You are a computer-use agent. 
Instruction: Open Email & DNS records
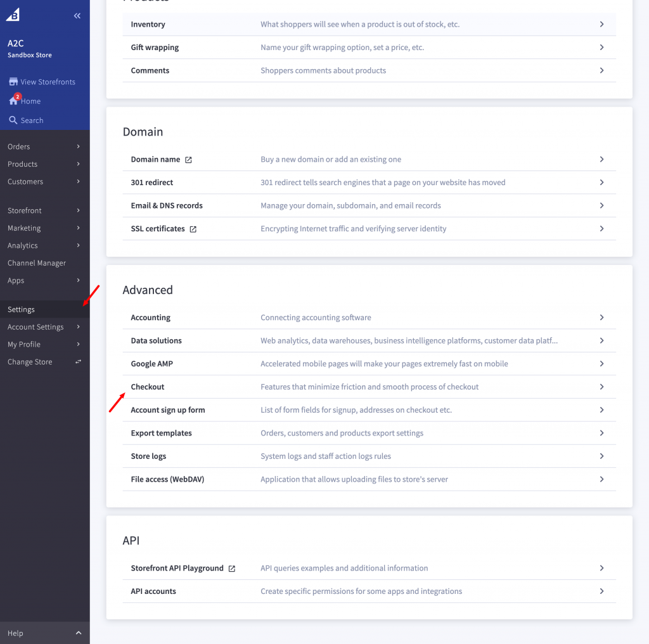tap(369, 206)
